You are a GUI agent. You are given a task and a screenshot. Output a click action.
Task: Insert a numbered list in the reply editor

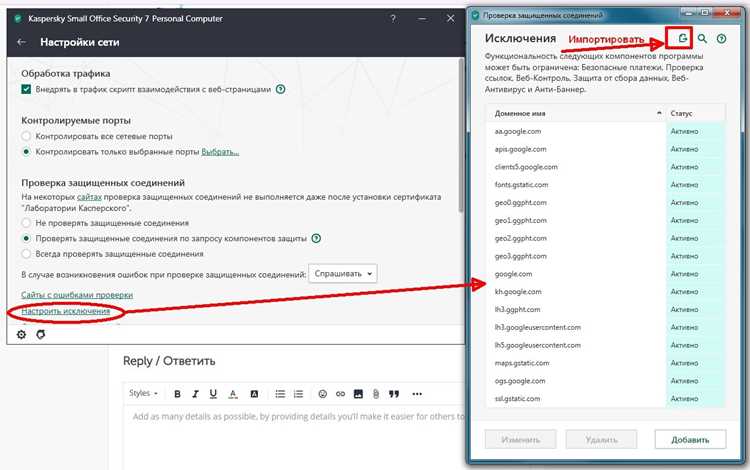[x=298, y=394]
